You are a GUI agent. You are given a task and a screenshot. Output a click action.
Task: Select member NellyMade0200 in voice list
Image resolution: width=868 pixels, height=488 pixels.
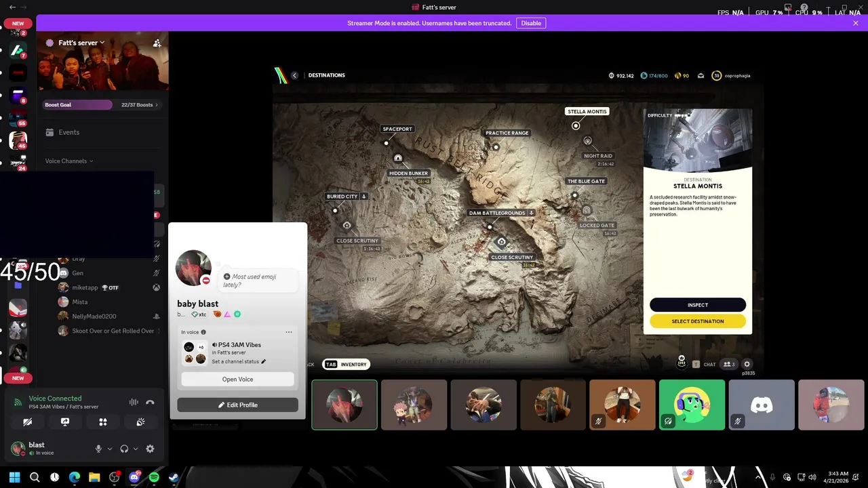(94, 316)
